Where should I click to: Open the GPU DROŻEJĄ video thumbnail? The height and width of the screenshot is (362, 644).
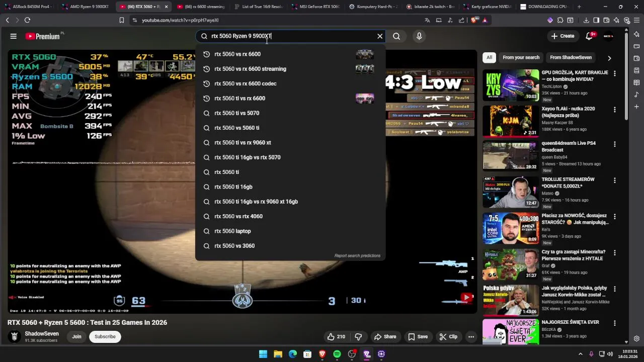[511, 85]
